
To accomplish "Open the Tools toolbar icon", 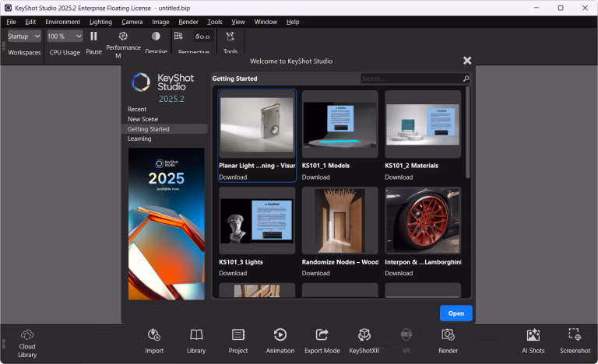I will pos(230,37).
